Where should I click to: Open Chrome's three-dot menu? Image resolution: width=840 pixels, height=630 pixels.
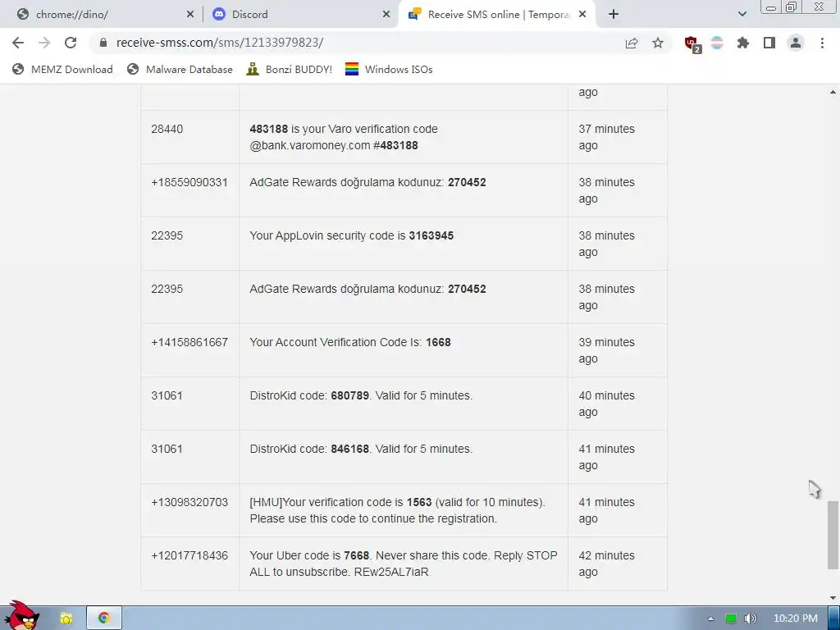click(822, 43)
